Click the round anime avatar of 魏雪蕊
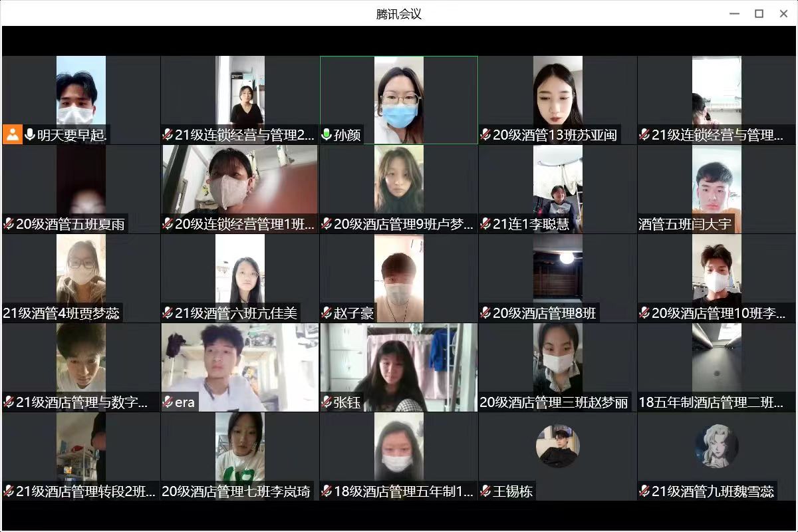This screenshot has height=532, width=798. point(717,446)
